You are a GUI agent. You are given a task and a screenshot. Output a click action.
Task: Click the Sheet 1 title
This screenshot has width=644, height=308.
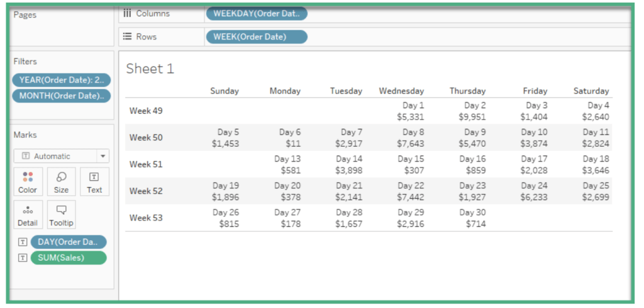tap(150, 69)
